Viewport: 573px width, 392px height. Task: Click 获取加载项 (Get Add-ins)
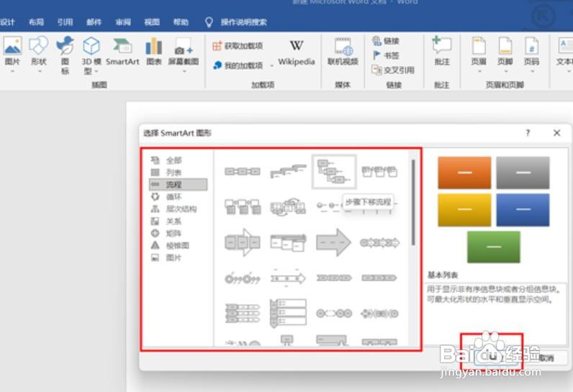tap(238, 45)
